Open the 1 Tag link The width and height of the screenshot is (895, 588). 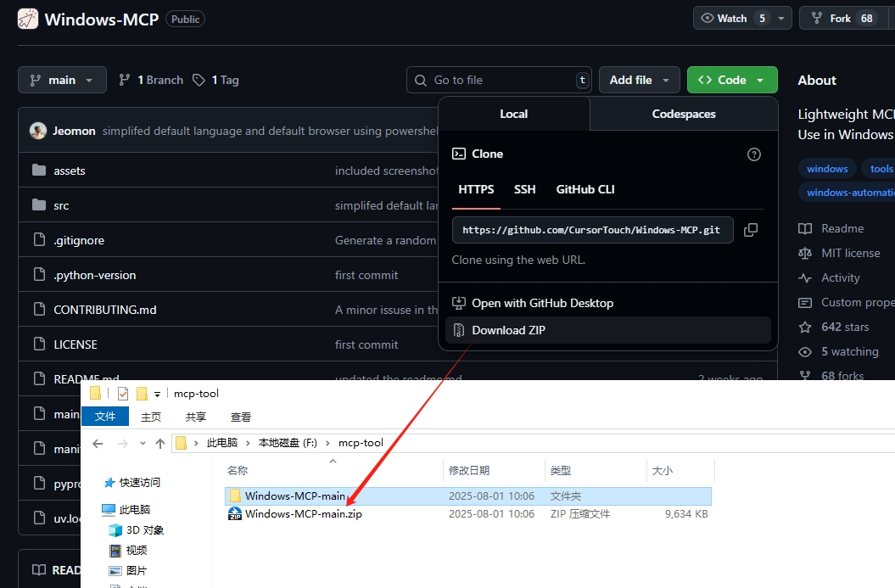coord(215,80)
